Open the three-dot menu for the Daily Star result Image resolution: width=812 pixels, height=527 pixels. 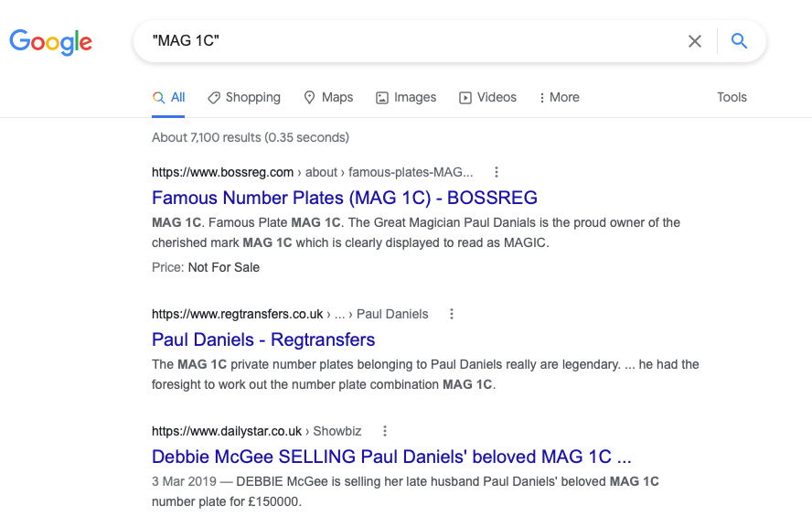tap(383, 430)
